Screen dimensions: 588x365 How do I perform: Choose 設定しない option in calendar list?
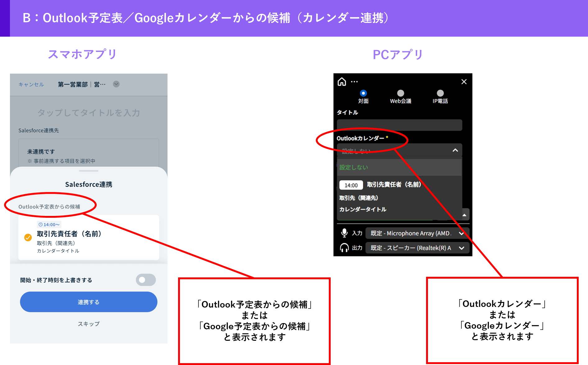point(354,167)
